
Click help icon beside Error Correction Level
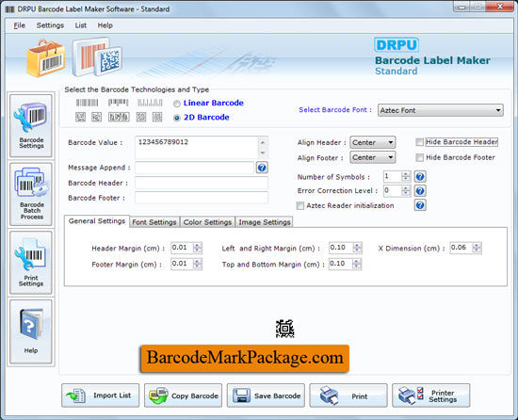click(x=420, y=190)
